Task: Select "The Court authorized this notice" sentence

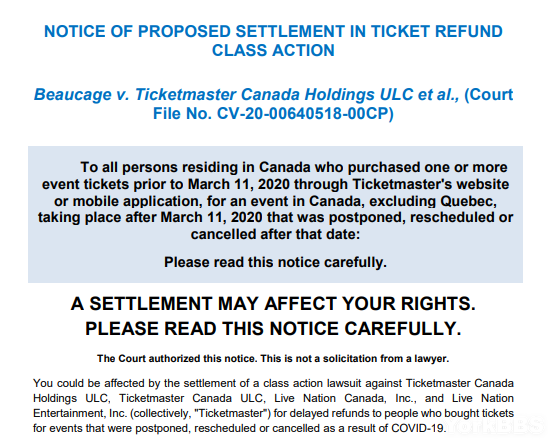Action: 177,359
